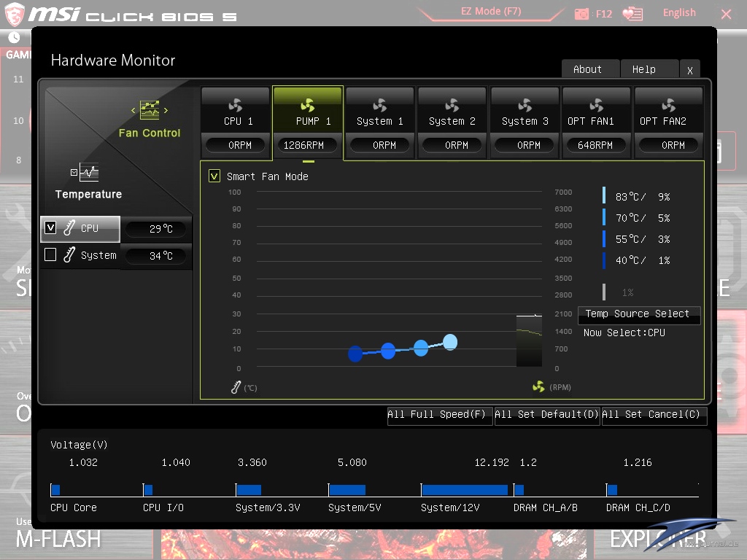Click the Help button
The width and height of the screenshot is (747, 560).
pyautogui.click(x=649, y=69)
